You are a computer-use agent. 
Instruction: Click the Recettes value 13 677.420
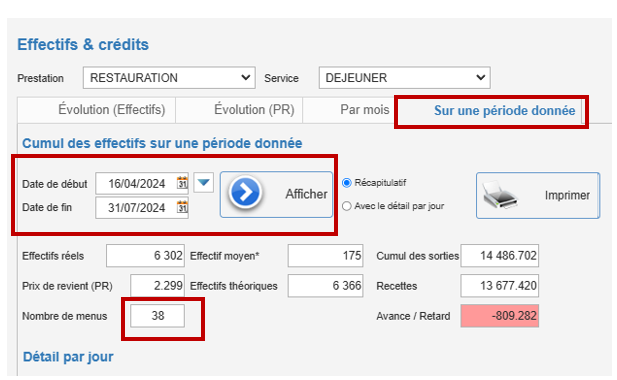500,286
